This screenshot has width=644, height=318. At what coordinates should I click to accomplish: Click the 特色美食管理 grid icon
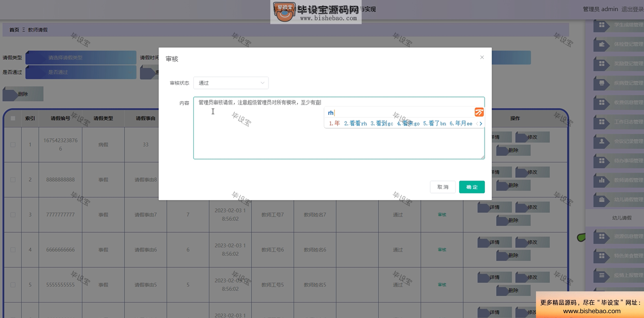pos(602,256)
